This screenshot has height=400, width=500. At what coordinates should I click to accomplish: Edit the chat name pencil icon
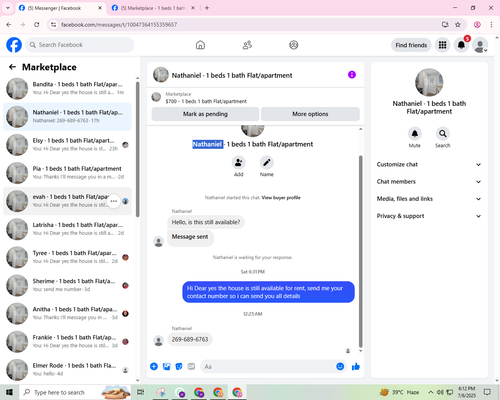(267, 162)
